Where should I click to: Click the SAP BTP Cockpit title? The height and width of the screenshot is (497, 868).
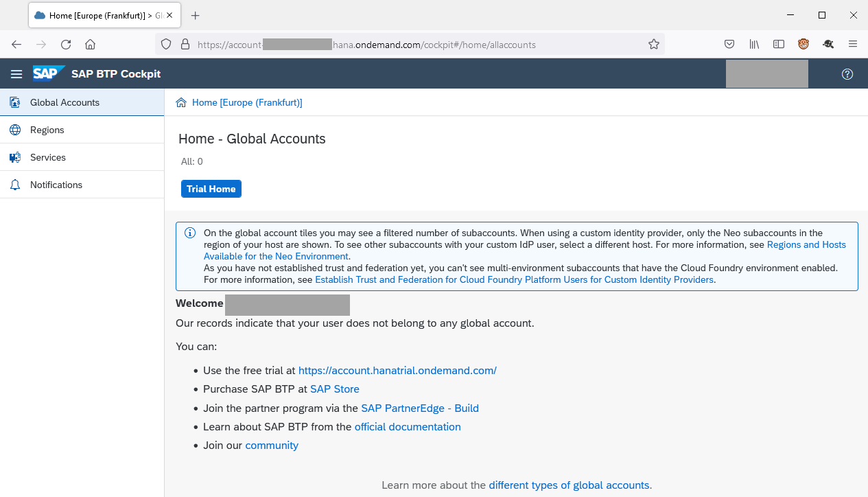(x=116, y=74)
